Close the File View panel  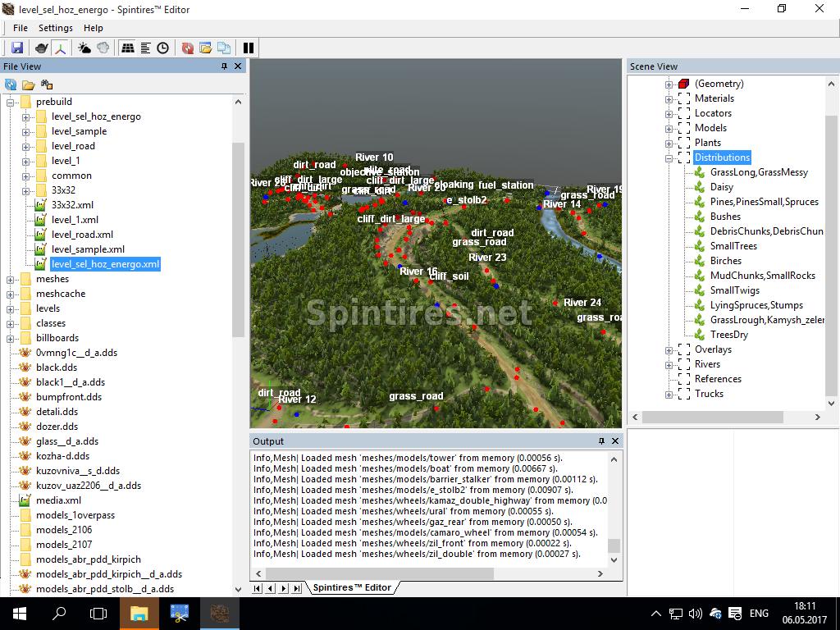click(x=238, y=66)
